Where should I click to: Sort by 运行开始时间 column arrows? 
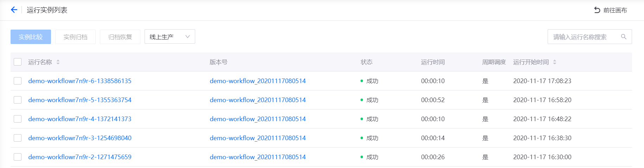(x=555, y=62)
